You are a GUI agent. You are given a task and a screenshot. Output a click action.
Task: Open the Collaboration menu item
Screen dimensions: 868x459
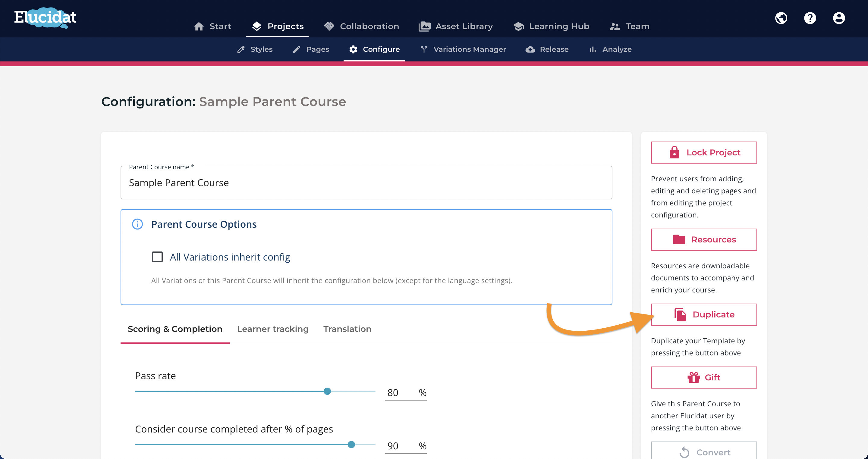[x=361, y=26]
